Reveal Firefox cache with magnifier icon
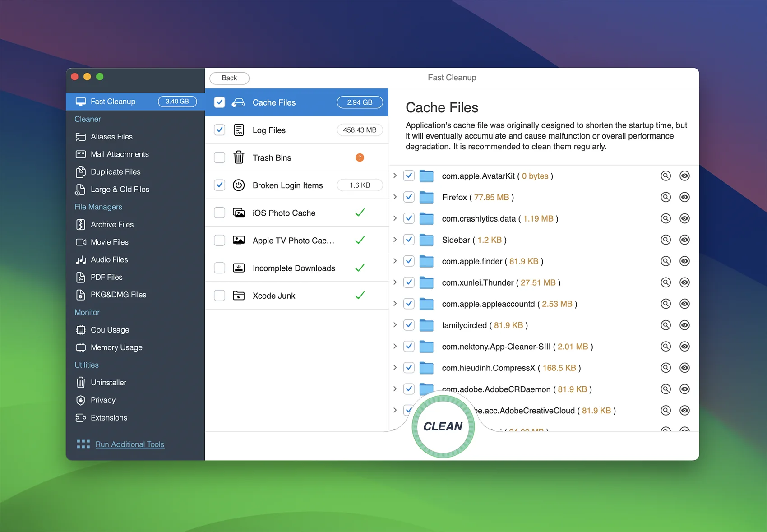The image size is (767, 532). (665, 197)
